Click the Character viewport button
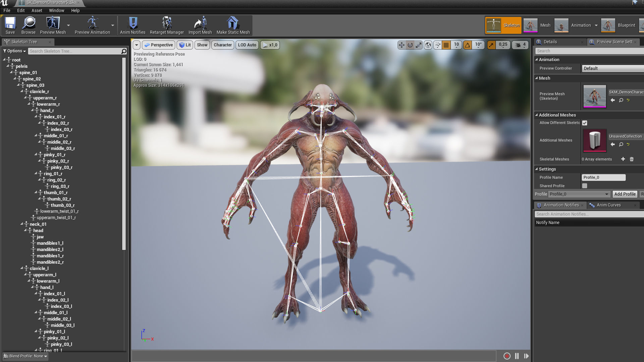644x362 pixels. coord(223,45)
